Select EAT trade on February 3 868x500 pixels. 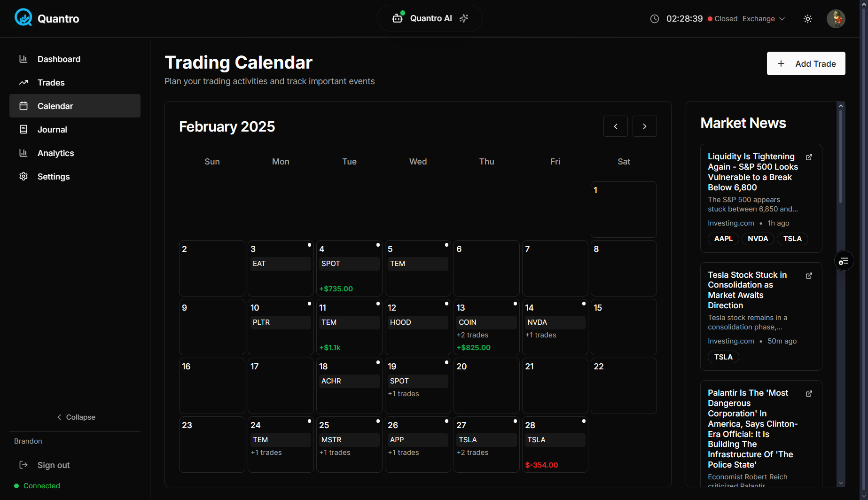point(281,264)
